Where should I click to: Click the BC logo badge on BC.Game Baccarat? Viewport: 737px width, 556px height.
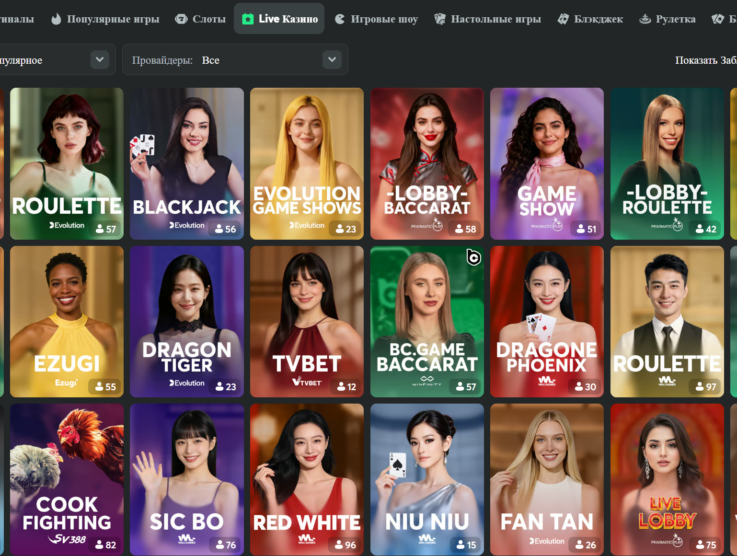pyautogui.click(x=473, y=258)
